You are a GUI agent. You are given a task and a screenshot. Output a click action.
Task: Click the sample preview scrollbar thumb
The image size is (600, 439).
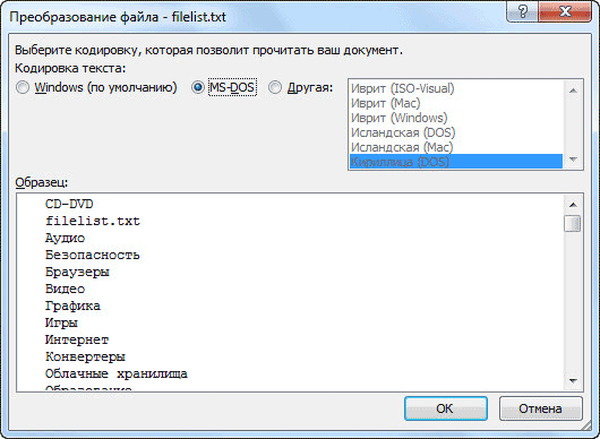[572, 223]
